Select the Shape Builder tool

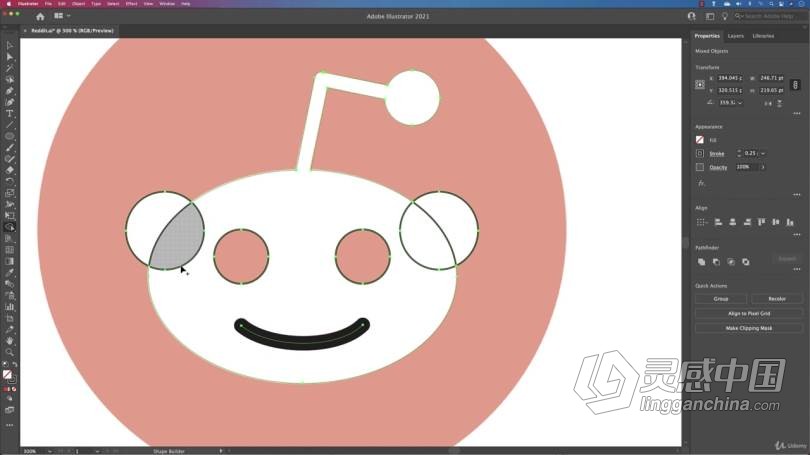(x=9, y=227)
